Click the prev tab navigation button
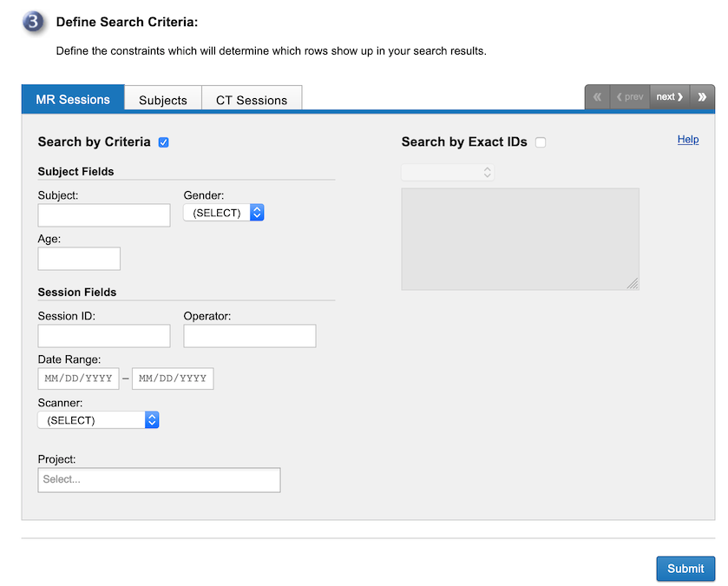Viewport: 728px width, 586px height. 630,97
